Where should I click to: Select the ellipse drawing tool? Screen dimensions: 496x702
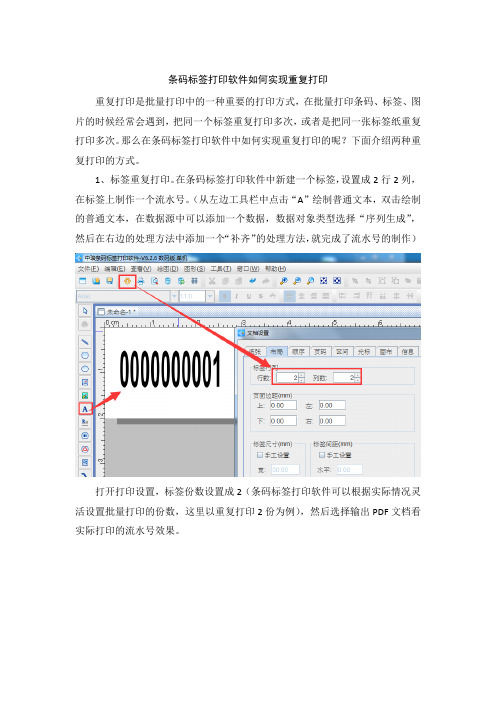85,369
